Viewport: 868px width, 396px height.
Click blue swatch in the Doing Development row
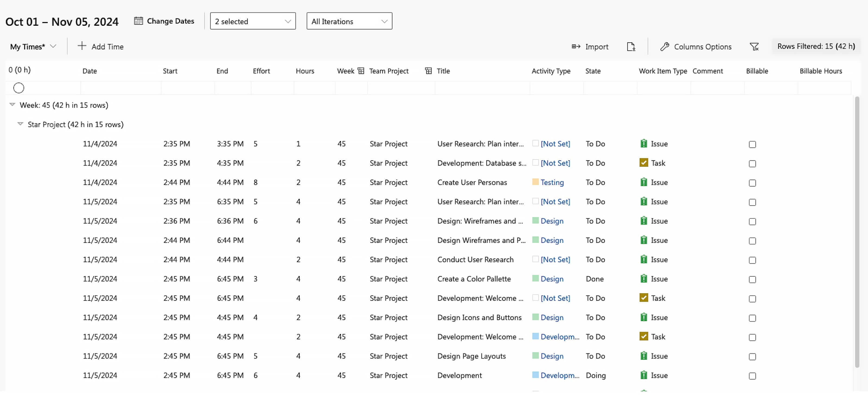click(x=535, y=375)
